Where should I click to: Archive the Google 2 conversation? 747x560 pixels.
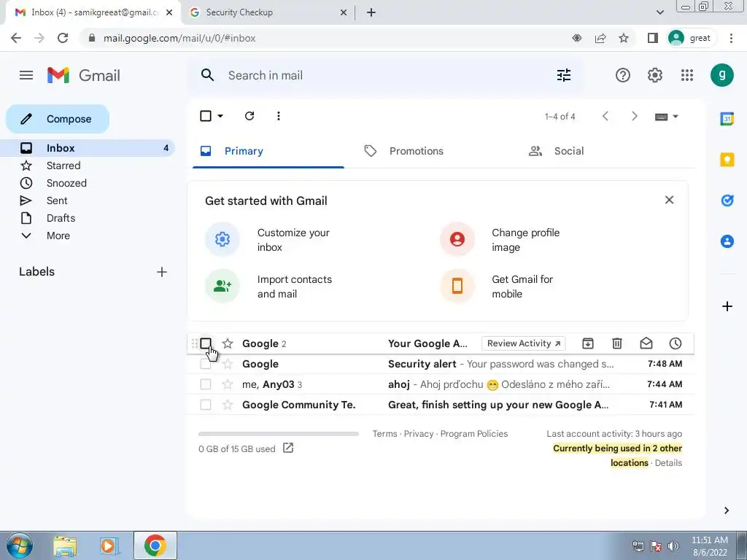click(x=588, y=343)
